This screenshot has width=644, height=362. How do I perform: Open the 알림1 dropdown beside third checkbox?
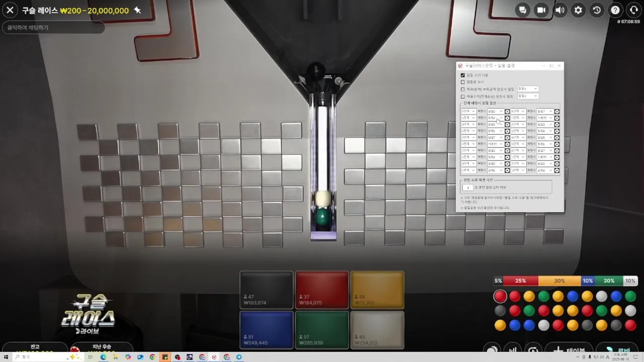coord(528,89)
